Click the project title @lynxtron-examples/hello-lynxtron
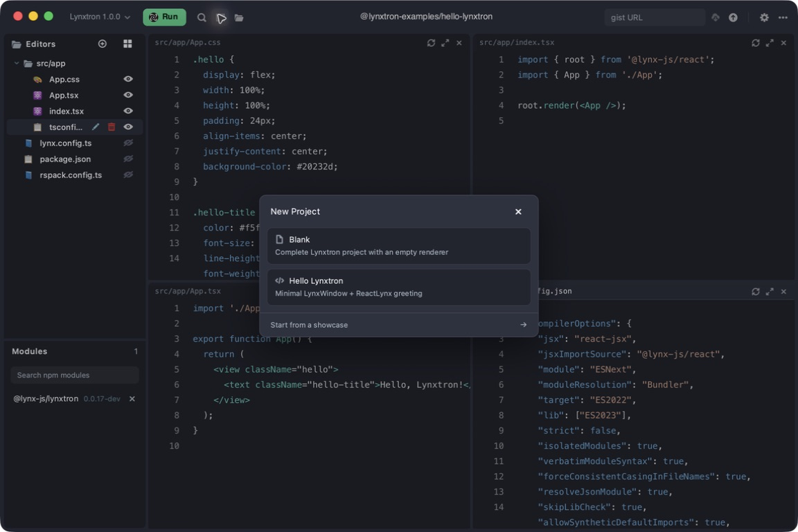798x532 pixels. pos(426,17)
